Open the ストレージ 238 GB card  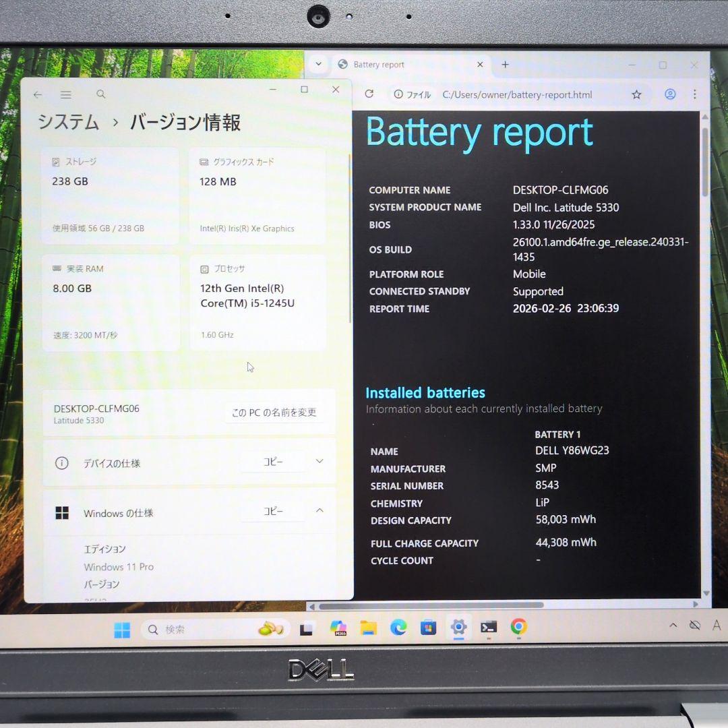110,196
